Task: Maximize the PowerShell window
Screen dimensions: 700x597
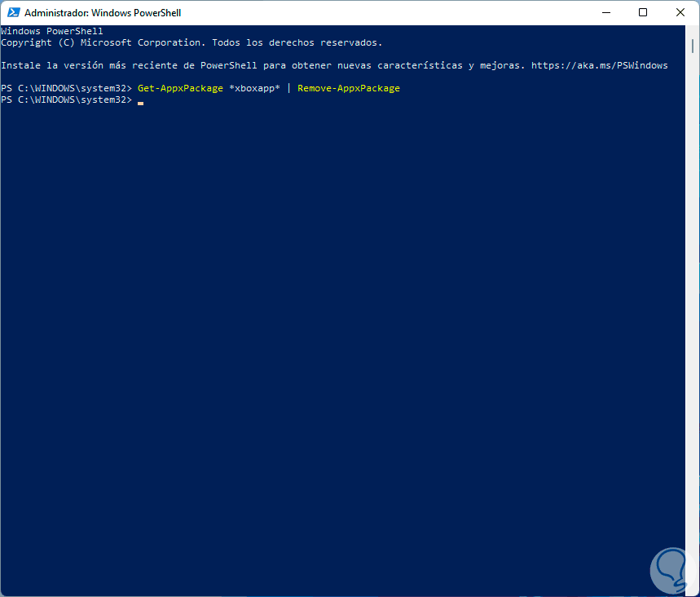Action: [643, 12]
